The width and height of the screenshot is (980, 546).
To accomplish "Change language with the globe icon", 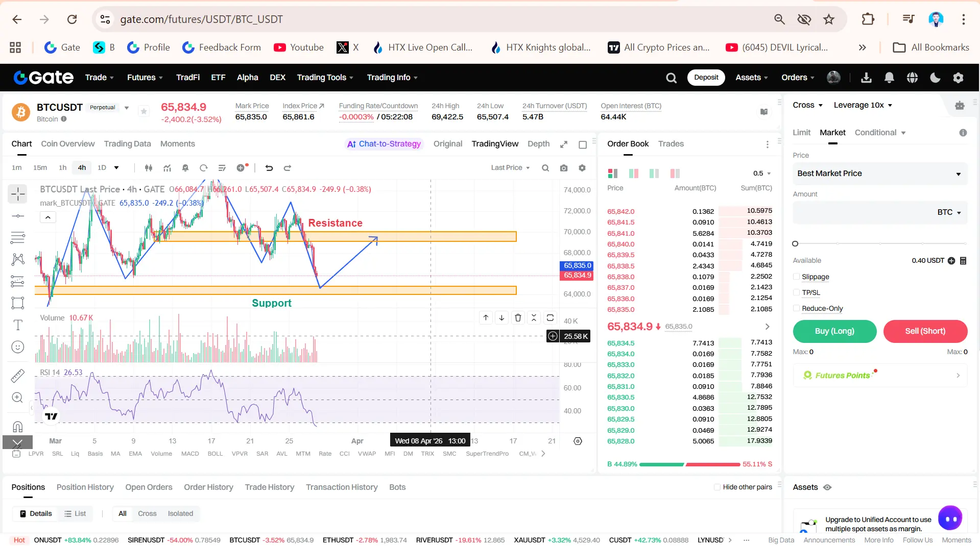I will click(x=912, y=78).
